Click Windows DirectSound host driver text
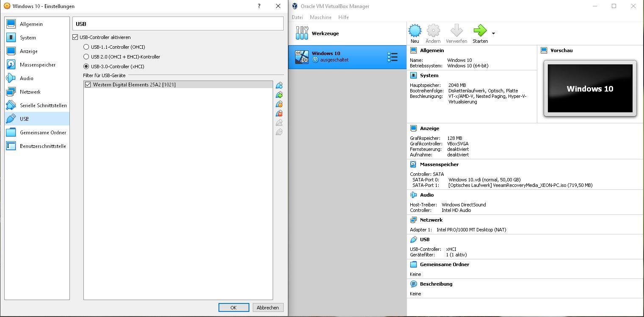Screen dimensions: 644x317 [x=464, y=205]
